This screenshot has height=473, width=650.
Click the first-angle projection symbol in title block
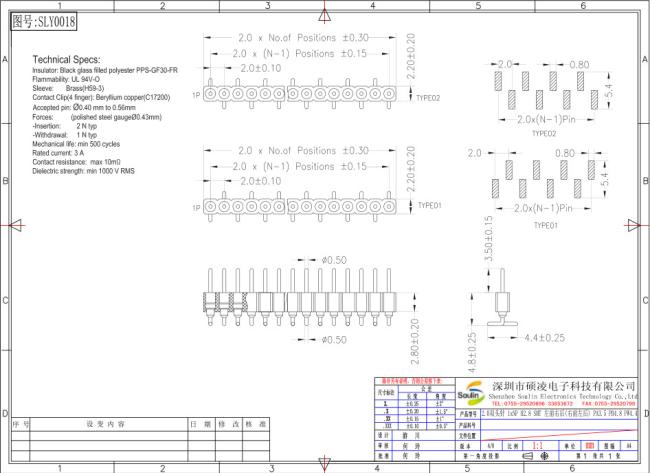535,456
